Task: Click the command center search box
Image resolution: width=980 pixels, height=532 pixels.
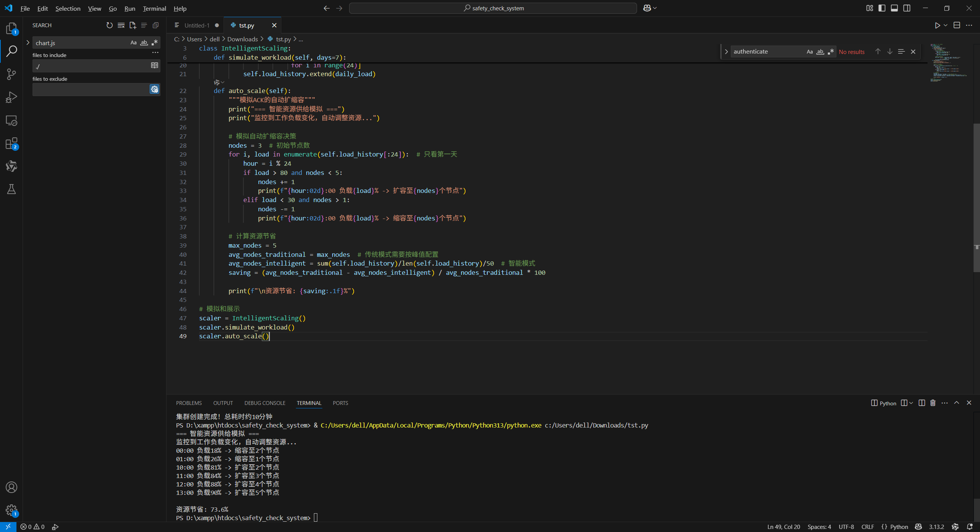Action: pyautogui.click(x=493, y=8)
